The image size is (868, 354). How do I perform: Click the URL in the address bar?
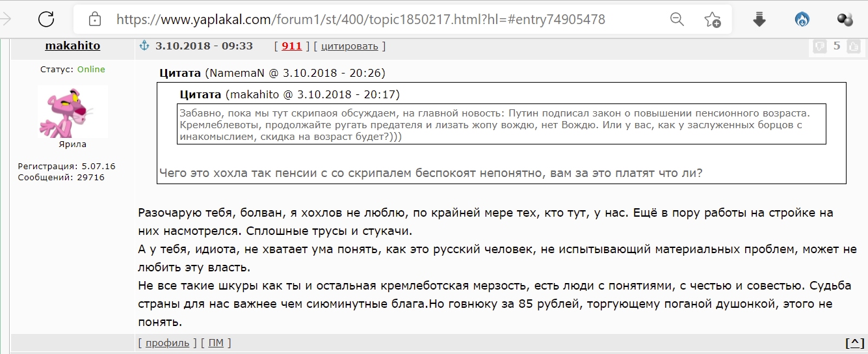(361, 20)
